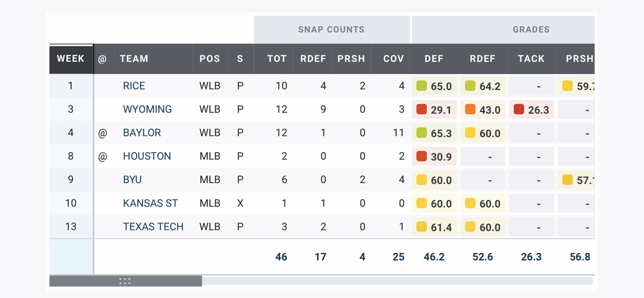Open the BAYLOR game link
This screenshot has width=644, height=298.
(142, 133)
